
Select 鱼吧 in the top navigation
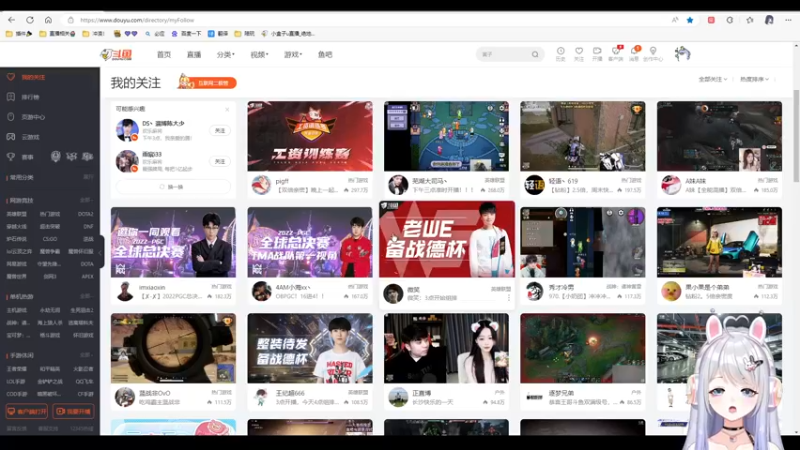(325, 54)
